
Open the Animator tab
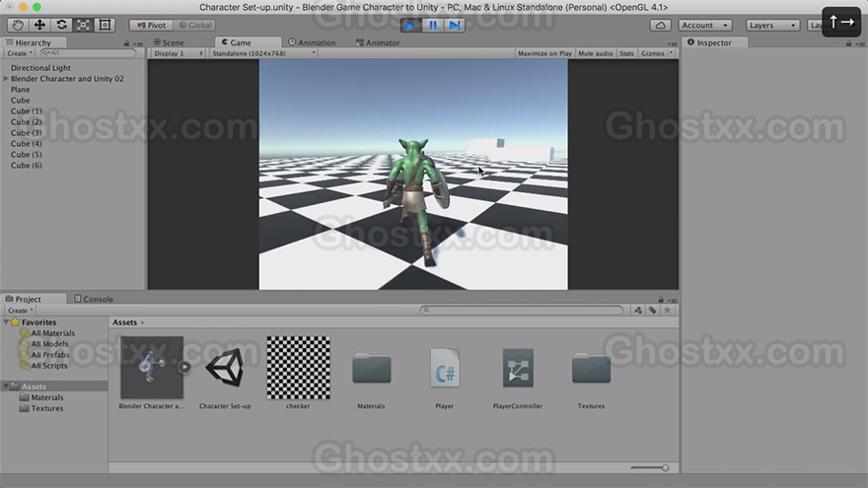pos(378,42)
